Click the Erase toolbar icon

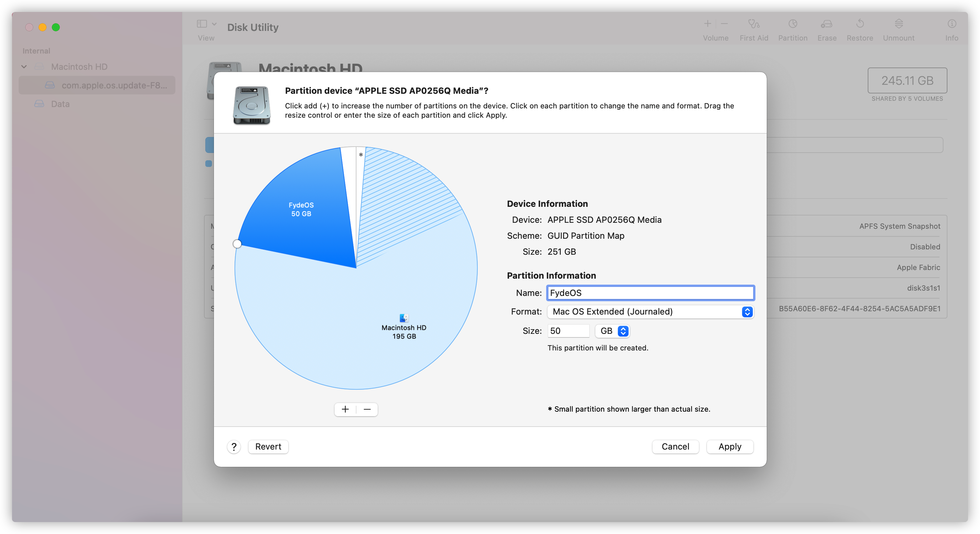coord(826,24)
